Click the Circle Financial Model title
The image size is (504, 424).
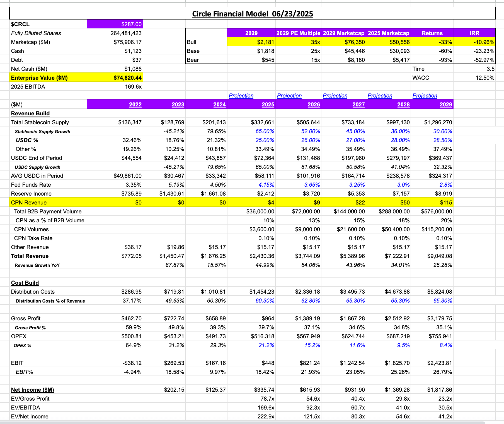tap(253, 14)
